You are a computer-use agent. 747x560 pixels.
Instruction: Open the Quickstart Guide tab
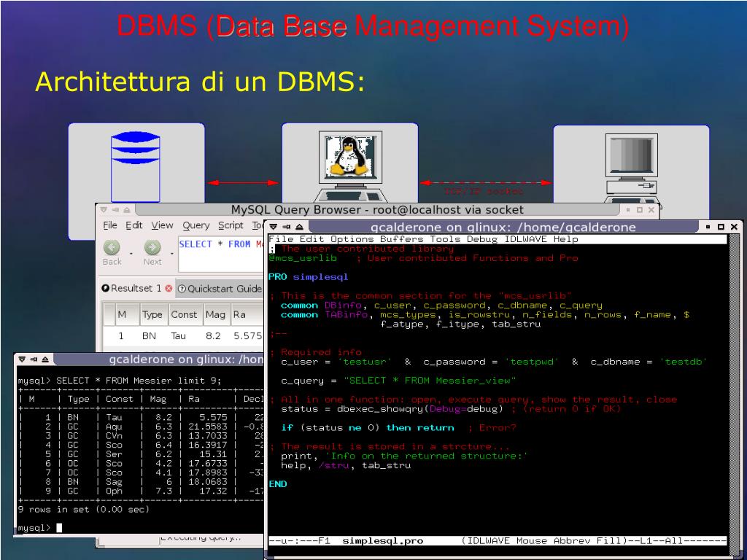220,289
